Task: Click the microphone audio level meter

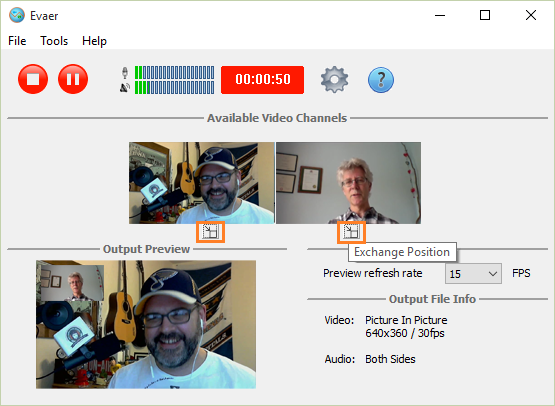Action: 174,73
